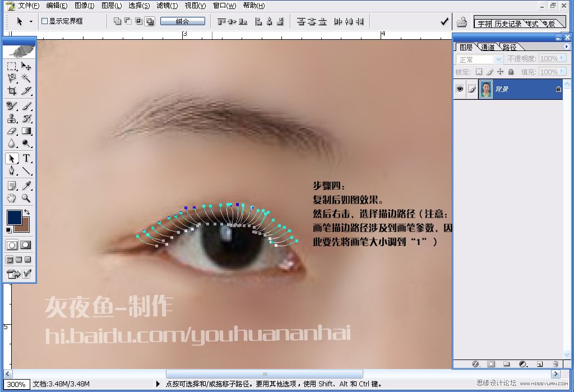Open the opacity slider arrow
The image size is (574, 392).
(563, 58)
